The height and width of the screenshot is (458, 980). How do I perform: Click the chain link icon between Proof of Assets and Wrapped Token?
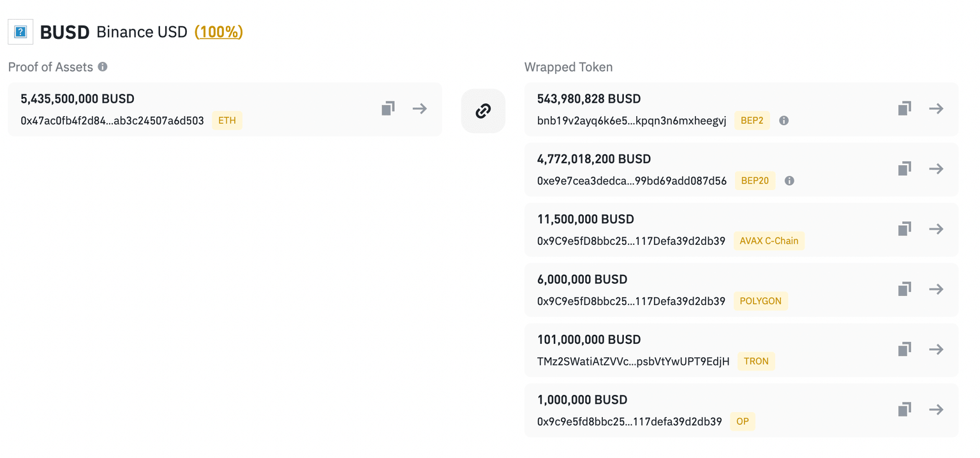483,110
